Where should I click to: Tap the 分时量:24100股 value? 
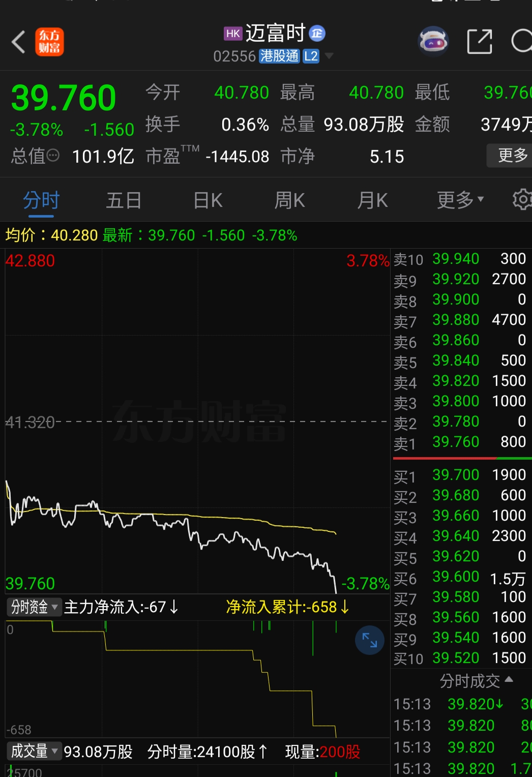pyautogui.click(x=208, y=752)
